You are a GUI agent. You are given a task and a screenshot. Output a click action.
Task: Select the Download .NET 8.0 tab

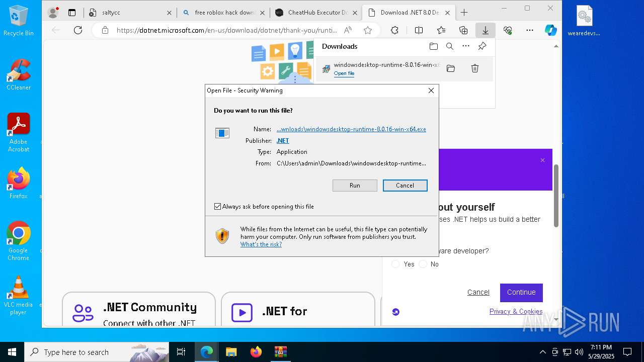(408, 13)
